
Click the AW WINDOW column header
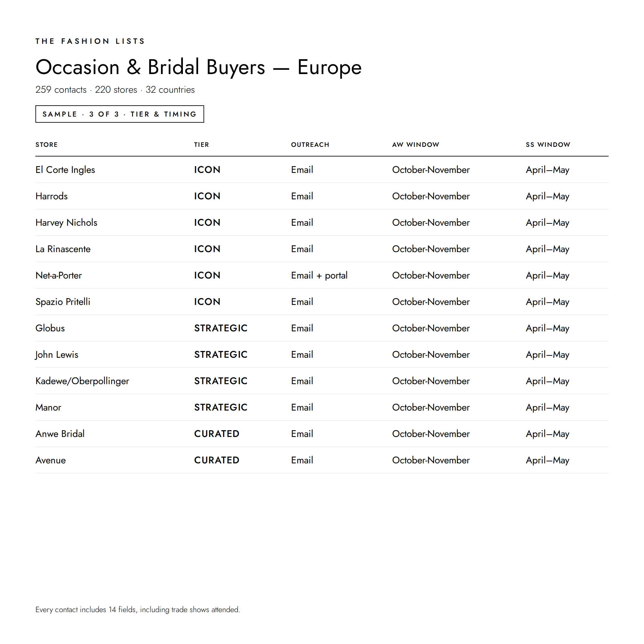[416, 145]
